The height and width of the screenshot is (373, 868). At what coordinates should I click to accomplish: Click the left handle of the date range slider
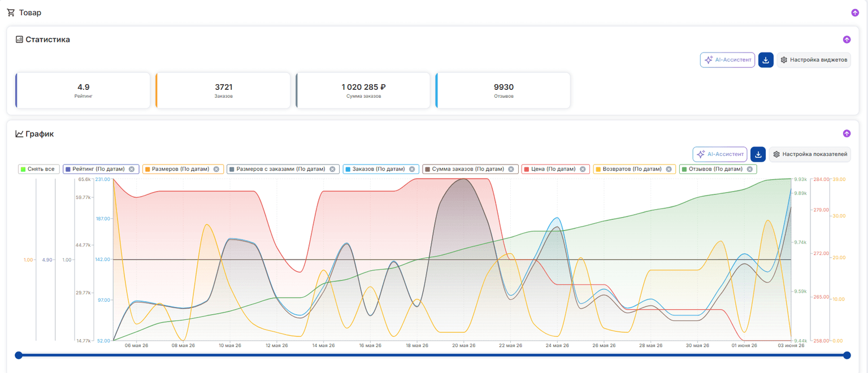pos(19,355)
